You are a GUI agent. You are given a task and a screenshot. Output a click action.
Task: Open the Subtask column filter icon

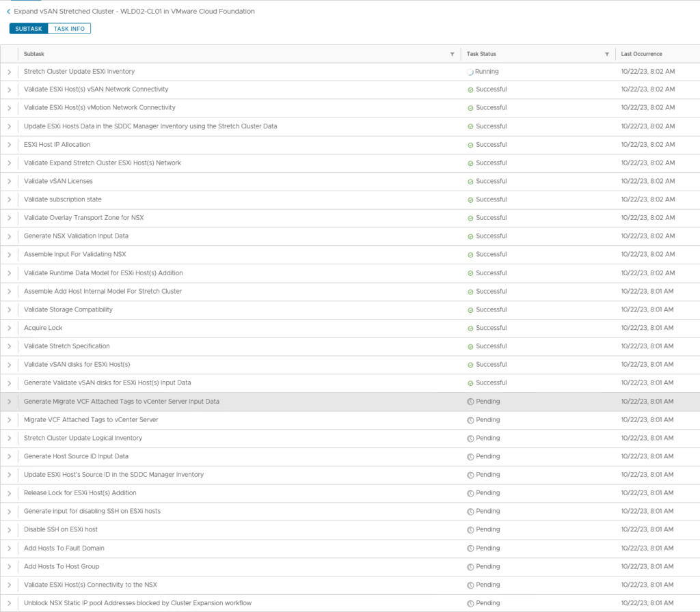click(x=452, y=54)
